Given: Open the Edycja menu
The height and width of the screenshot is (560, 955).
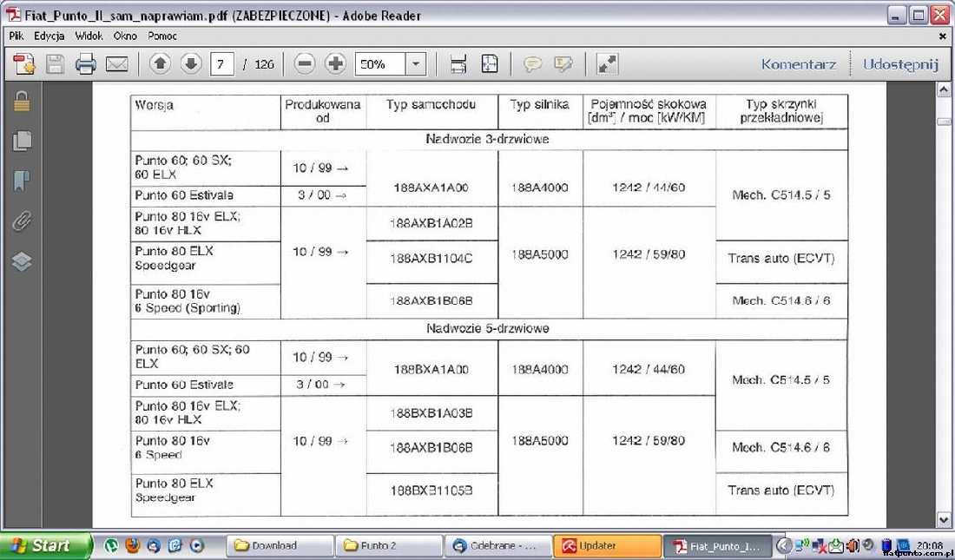Looking at the screenshot, I should pyautogui.click(x=49, y=36).
